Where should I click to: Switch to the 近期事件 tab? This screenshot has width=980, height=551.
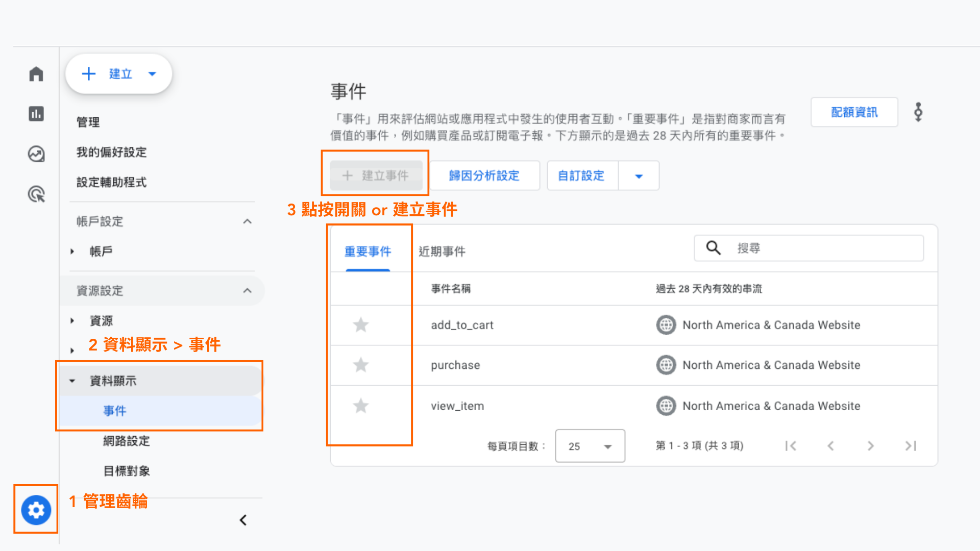(442, 251)
